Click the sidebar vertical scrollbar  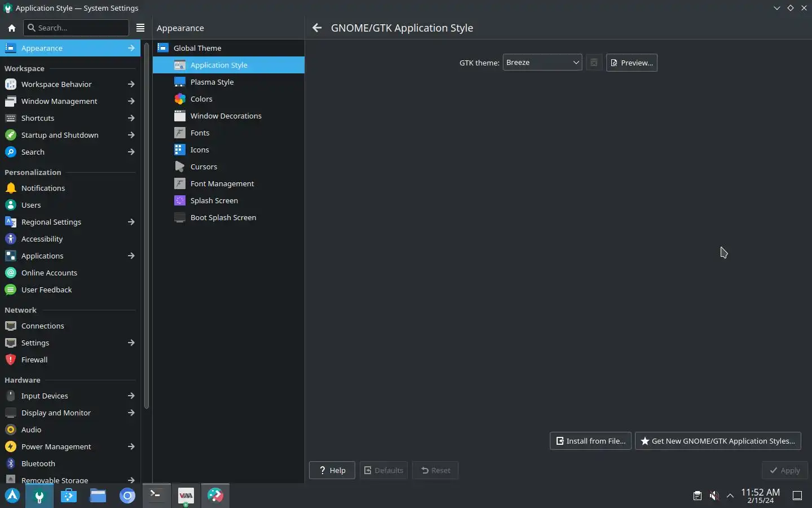coord(147,226)
